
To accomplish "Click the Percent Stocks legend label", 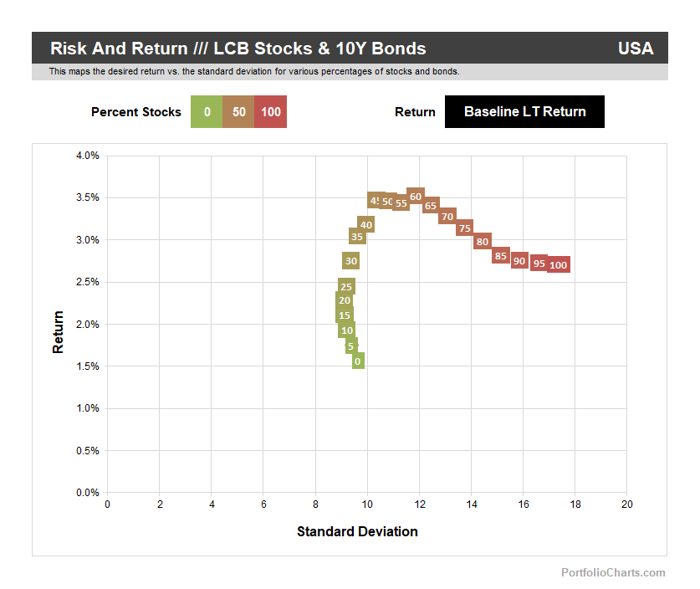I will pos(135,112).
